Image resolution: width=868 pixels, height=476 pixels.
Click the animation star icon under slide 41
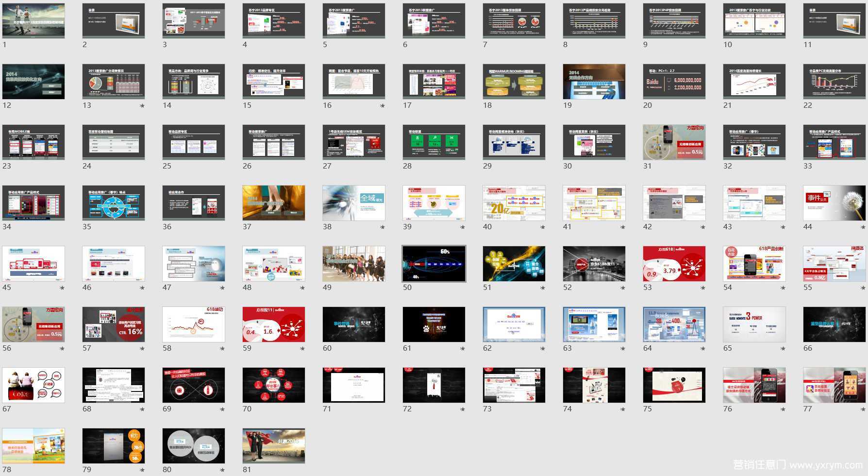[623, 227]
